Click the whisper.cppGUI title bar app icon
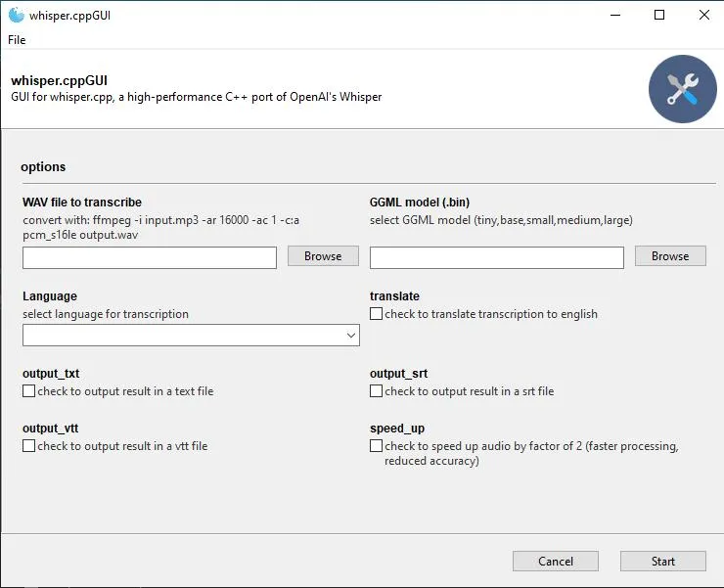 pyautogui.click(x=17, y=16)
